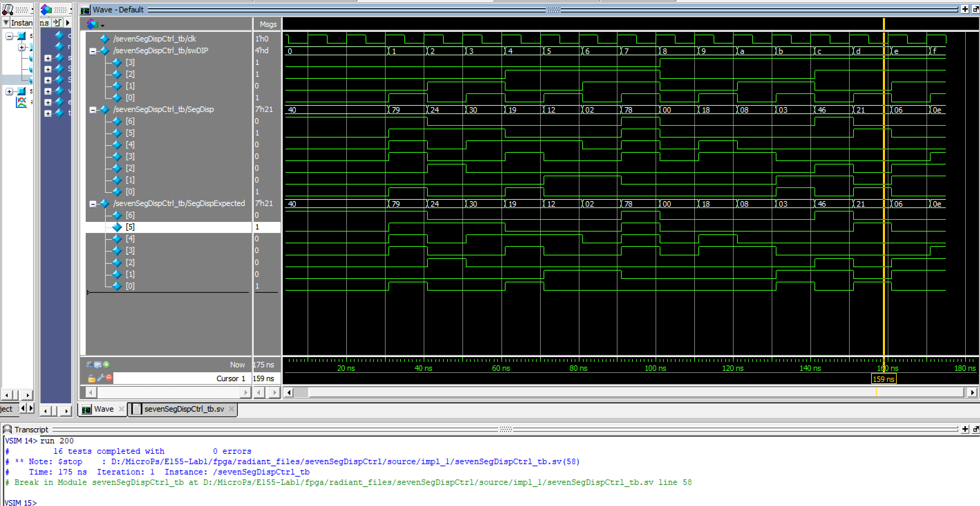Image resolution: width=980 pixels, height=506 pixels.
Task: Toggle the Cursor 1 lock padlock
Action: [x=91, y=378]
